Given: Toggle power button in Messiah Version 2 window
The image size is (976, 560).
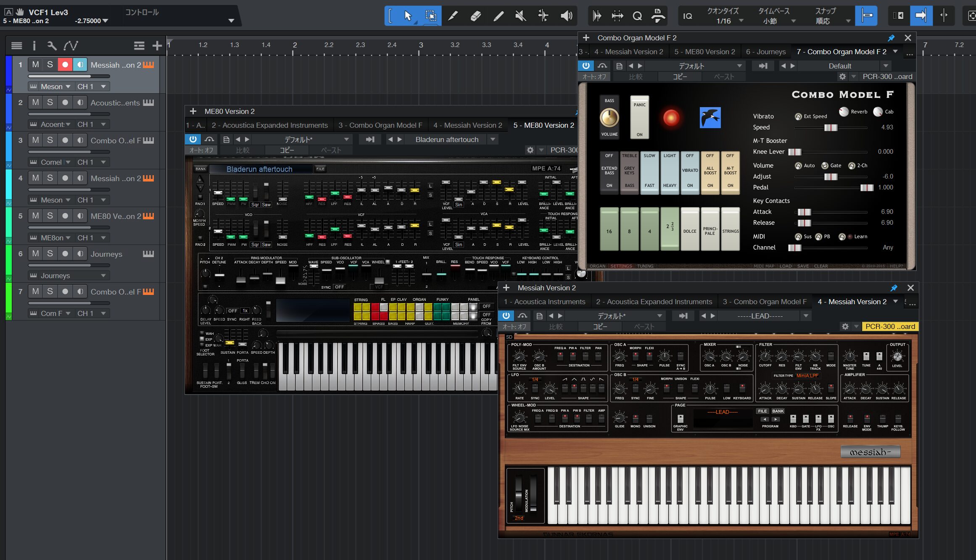Looking at the screenshot, I should point(506,316).
